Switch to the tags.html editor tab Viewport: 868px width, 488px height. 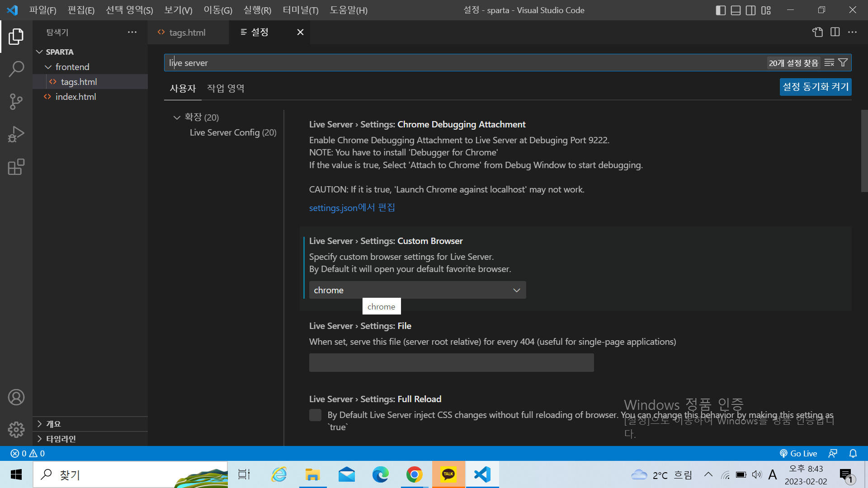tap(187, 32)
